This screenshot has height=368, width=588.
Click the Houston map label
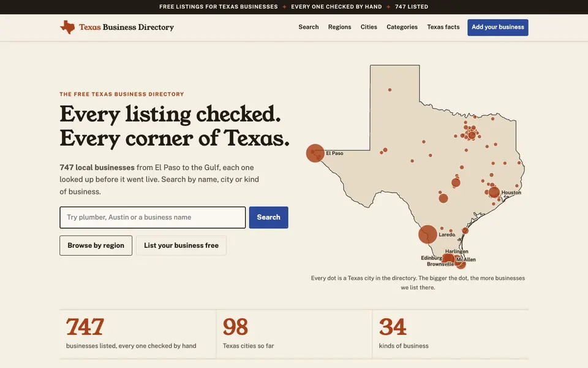pos(511,192)
